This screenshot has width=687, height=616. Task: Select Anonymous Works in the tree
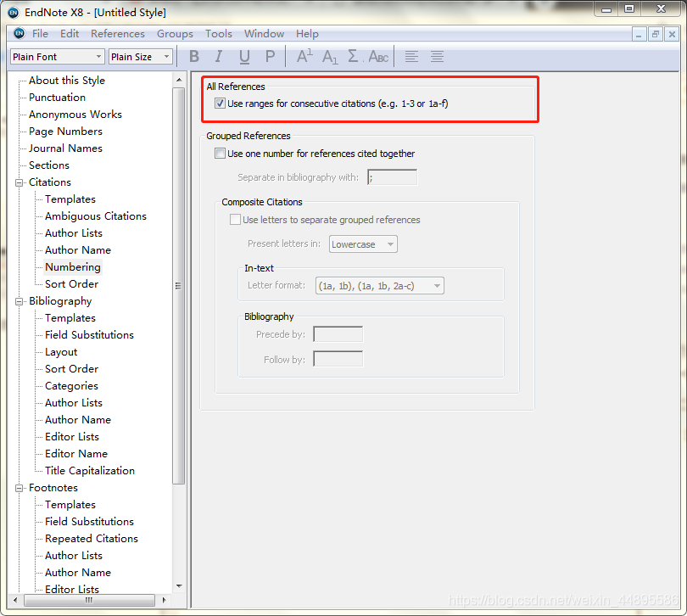pyautogui.click(x=75, y=115)
